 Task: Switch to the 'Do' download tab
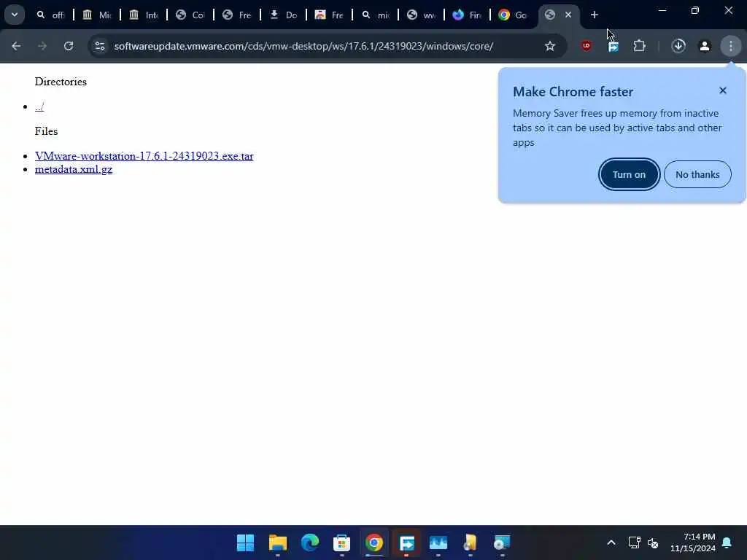[284, 15]
